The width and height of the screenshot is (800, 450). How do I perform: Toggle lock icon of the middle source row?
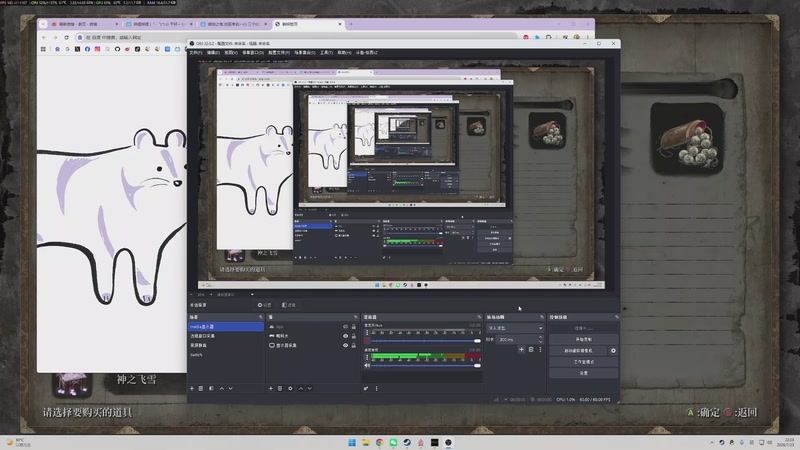click(x=354, y=336)
